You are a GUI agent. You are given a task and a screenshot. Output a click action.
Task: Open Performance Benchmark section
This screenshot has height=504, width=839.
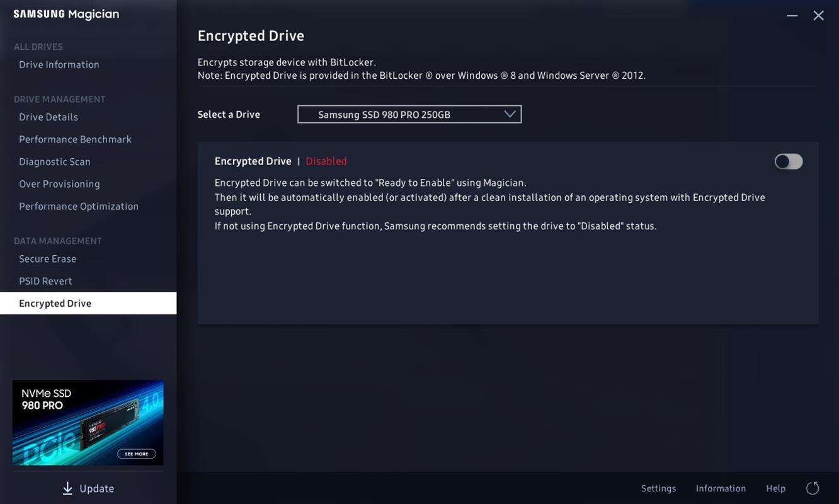point(75,139)
